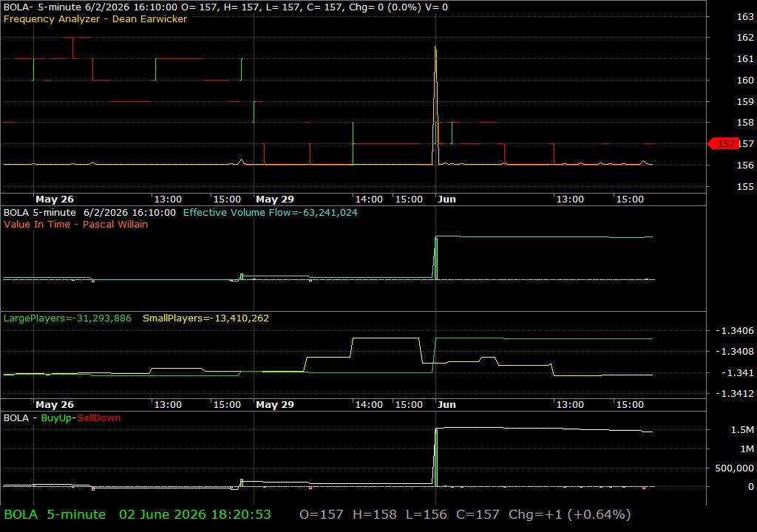Click the 500,000 volume axis label
757x532 pixels.
(734, 468)
